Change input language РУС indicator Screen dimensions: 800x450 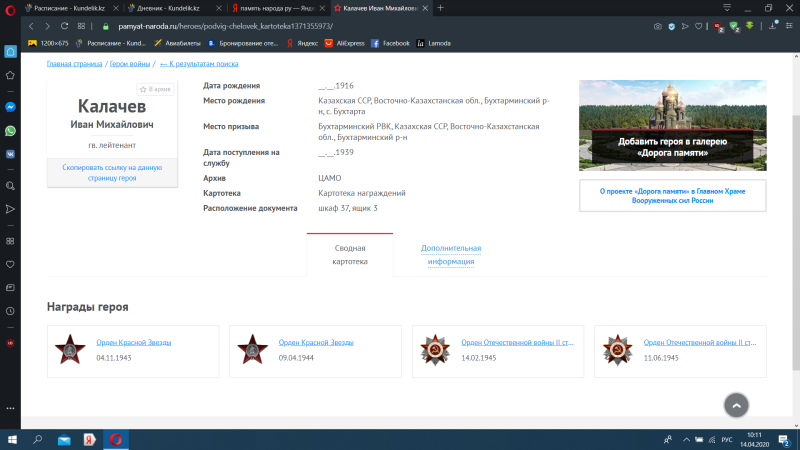point(727,440)
